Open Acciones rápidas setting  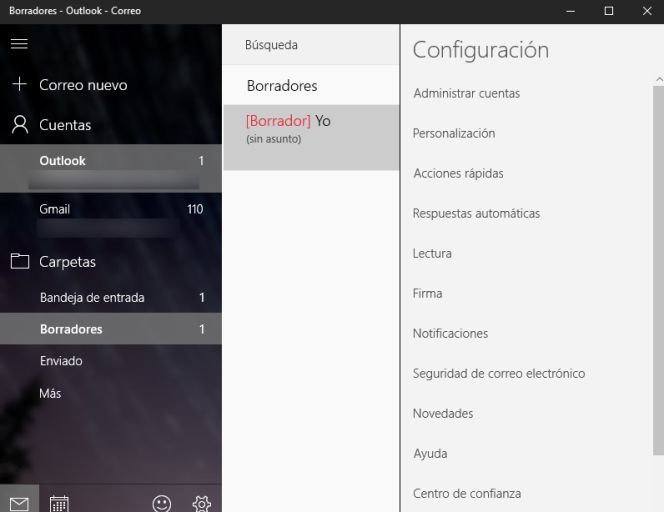click(x=458, y=173)
